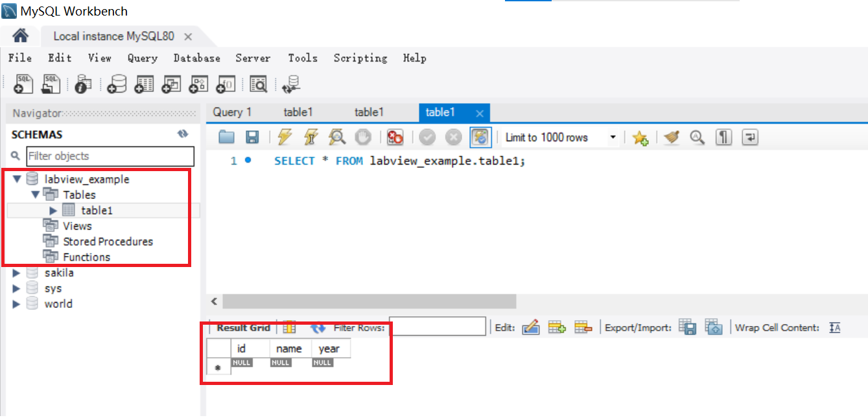Stop the query being executed (hand icon)
Screen dimensions: 868x420
tap(363, 137)
